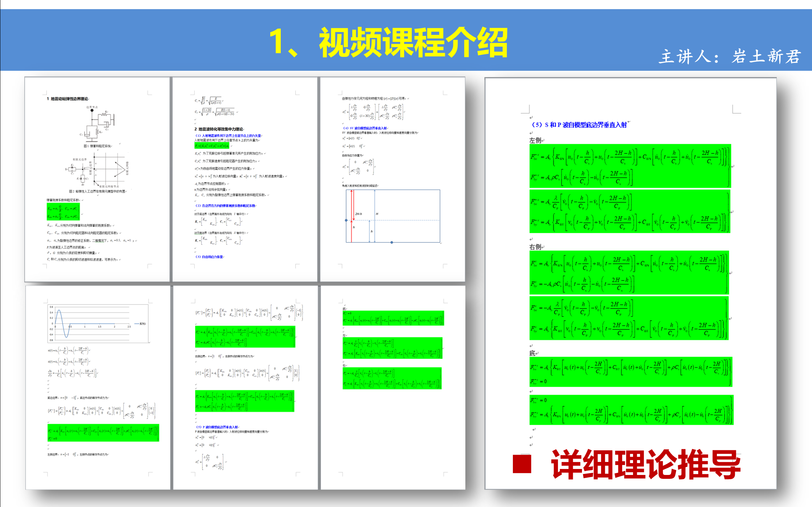Image resolution: width=812 pixels, height=507 pixels.
Task: Click the slide title '1、视频课程介绍'
Action: pyautogui.click(x=389, y=42)
